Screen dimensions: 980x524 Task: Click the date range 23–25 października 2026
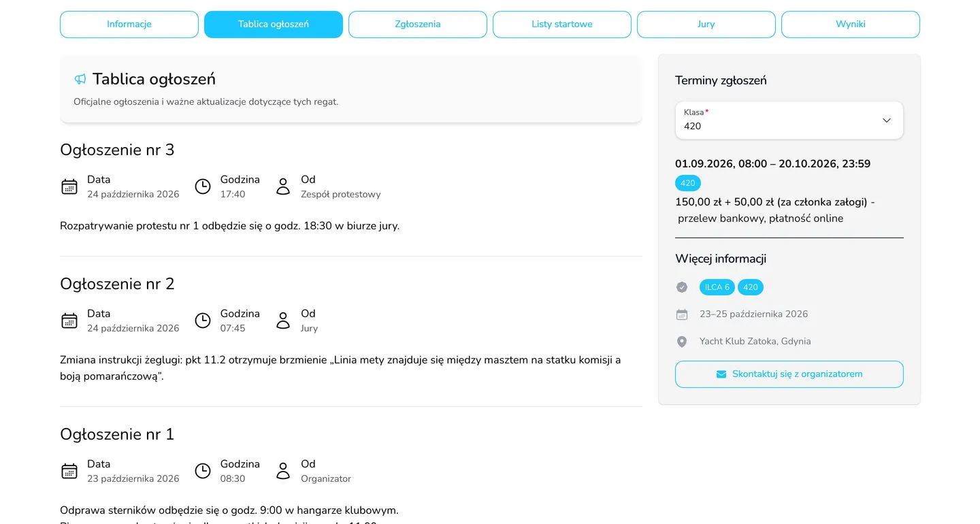754,314
